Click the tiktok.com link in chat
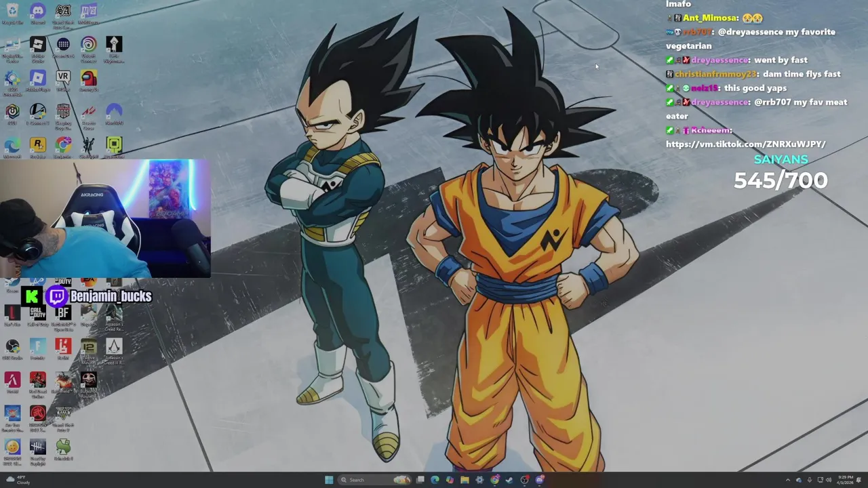 coord(745,144)
